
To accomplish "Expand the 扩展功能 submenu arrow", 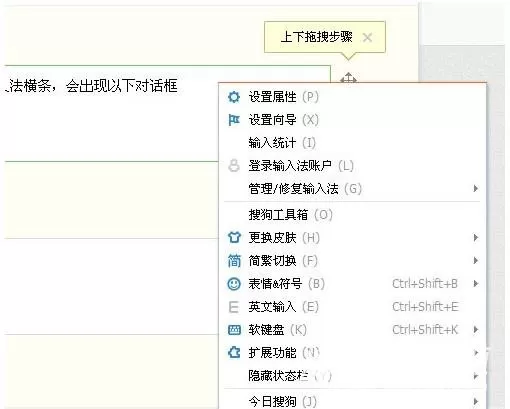I will tap(476, 353).
